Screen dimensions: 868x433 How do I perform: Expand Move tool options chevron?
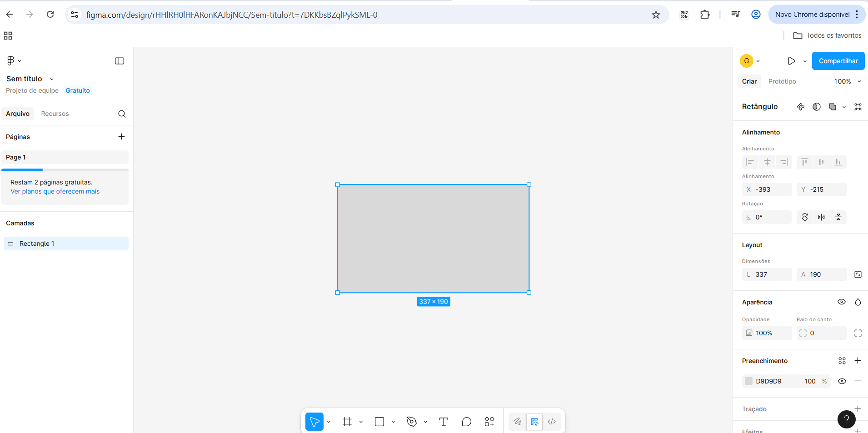click(x=329, y=422)
